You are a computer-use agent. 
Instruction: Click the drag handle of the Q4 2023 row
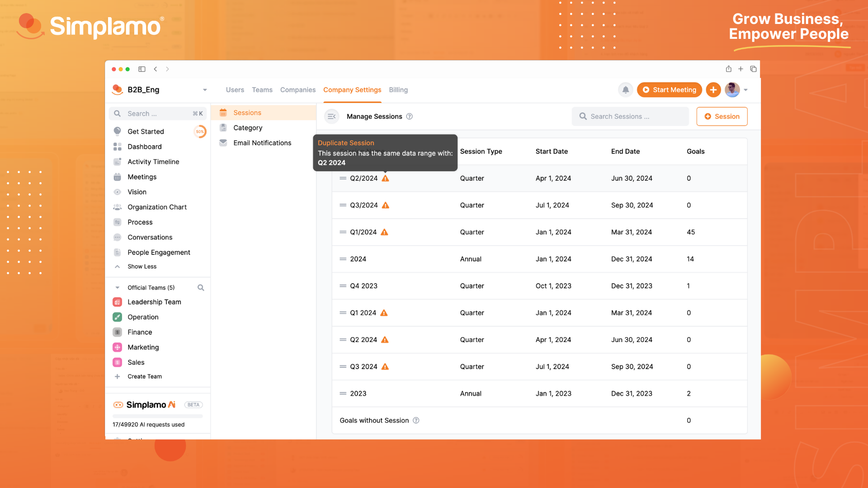(343, 286)
